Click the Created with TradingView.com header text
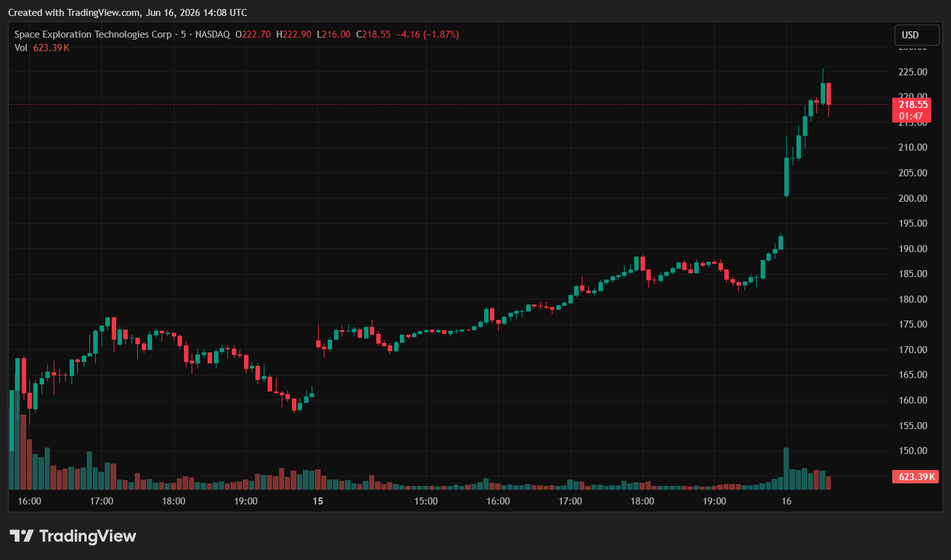This screenshot has height=560, width=951. 128,13
